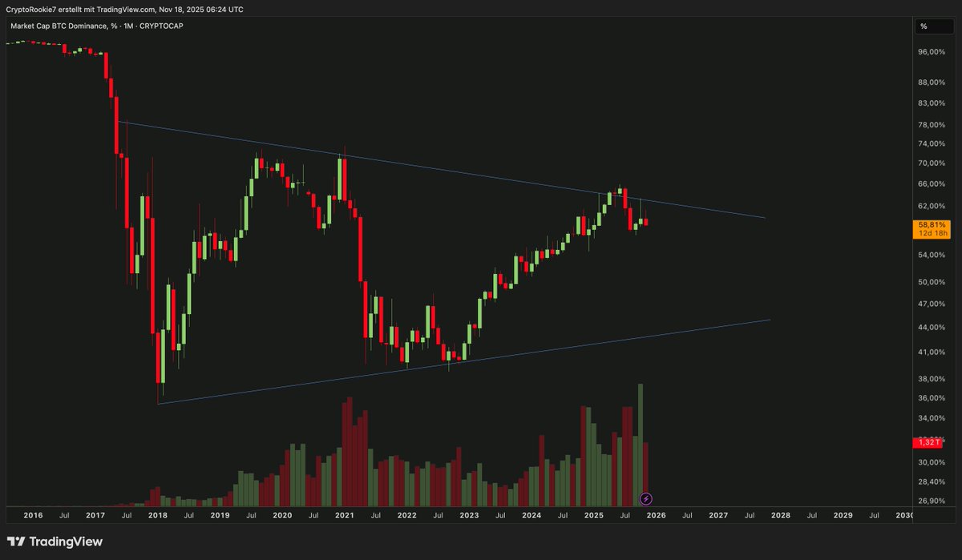Click the 2029 label on time axis

843,517
